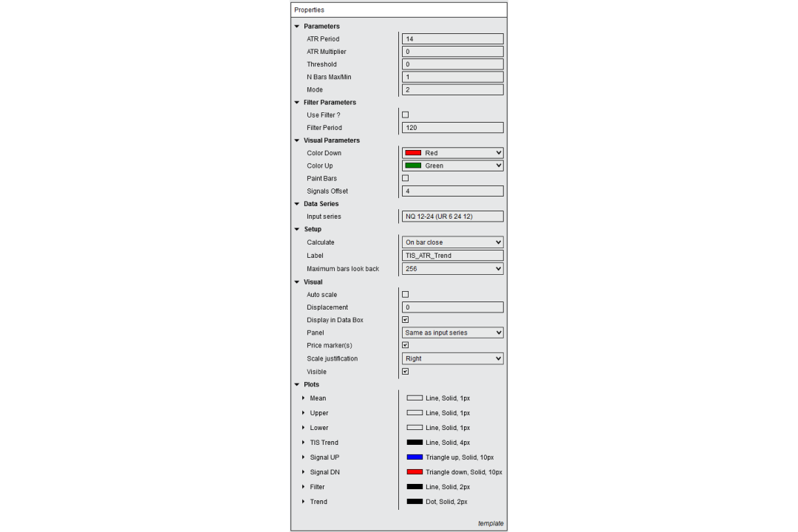The width and height of the screenshot is (798, 532).
Task: Click the TIS Trend black swatch
Action: coord(415,443)
